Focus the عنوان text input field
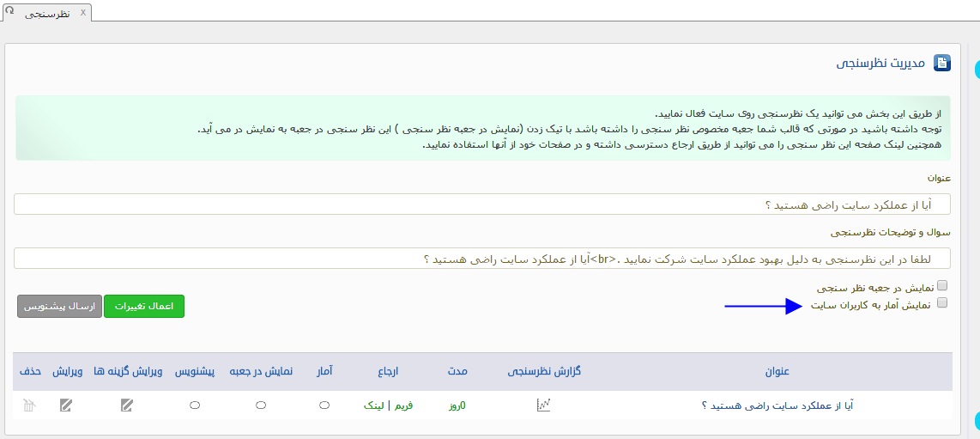 point(481,204)
